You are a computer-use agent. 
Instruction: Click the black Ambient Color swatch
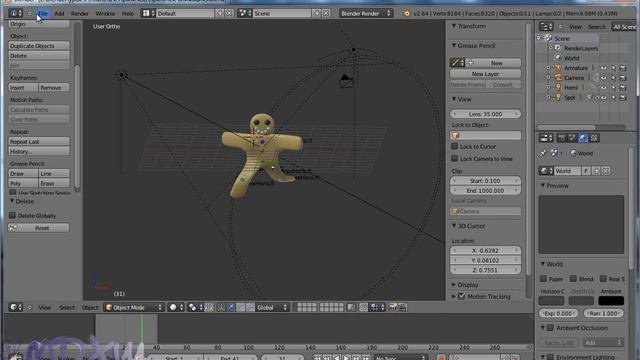[x=611, y=301]
